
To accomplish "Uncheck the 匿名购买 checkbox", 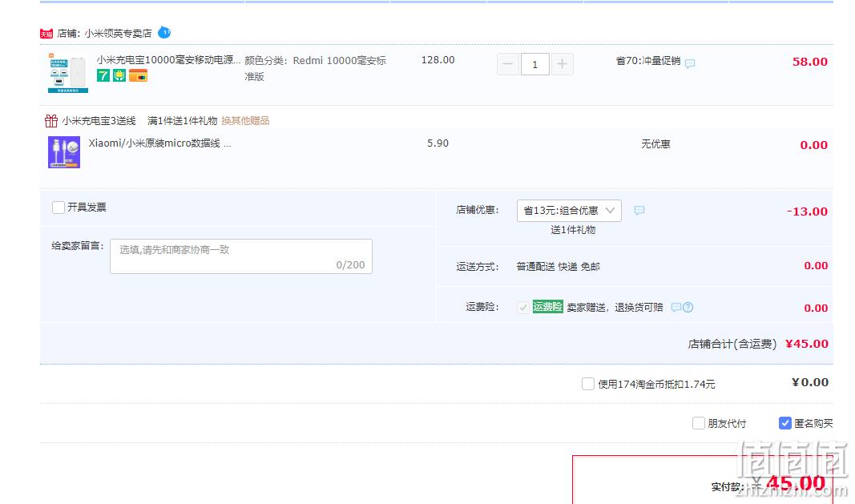I will point(785,423).
